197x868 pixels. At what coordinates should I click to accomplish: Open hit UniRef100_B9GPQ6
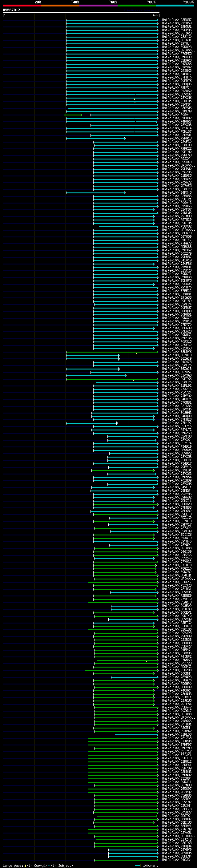coord(176,30)
